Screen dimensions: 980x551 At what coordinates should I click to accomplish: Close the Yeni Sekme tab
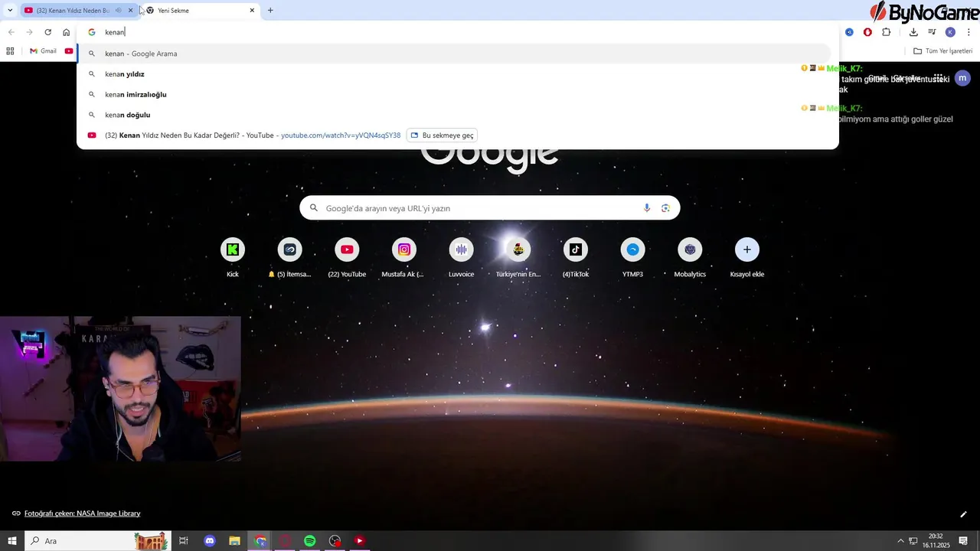tap(252, 11)
